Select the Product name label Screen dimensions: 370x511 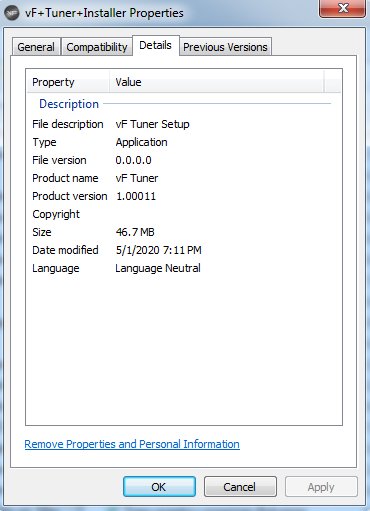(x=65, y=178)
